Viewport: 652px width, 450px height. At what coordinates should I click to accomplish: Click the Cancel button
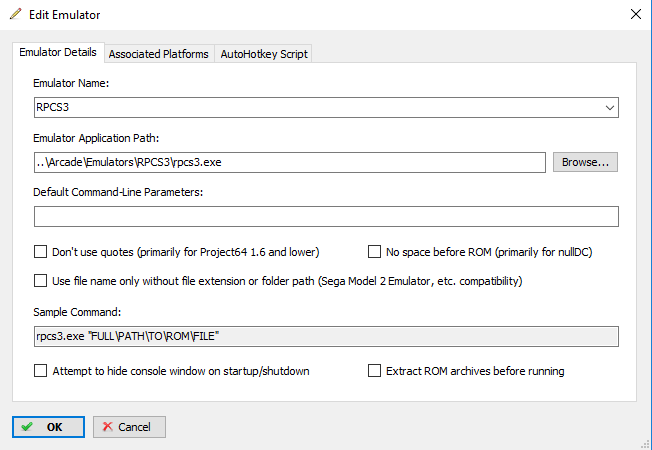coord(129,427)
